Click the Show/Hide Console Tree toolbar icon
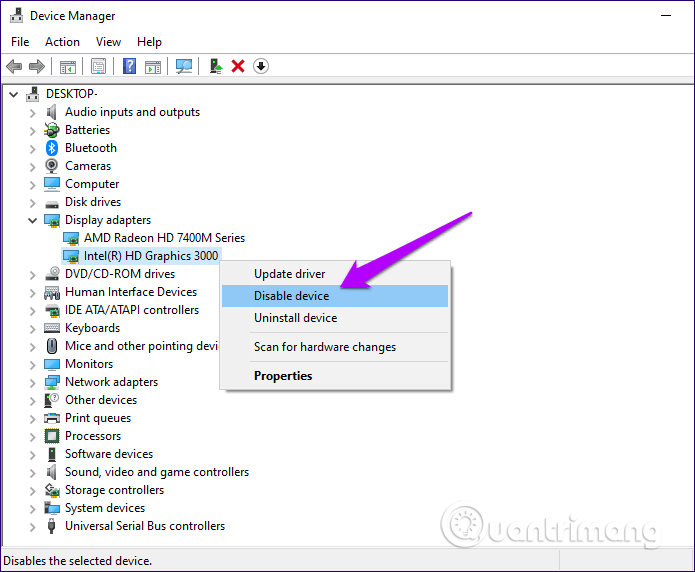Screen dimensions: 695x572 pyautogui.click(x=68, y=67)
